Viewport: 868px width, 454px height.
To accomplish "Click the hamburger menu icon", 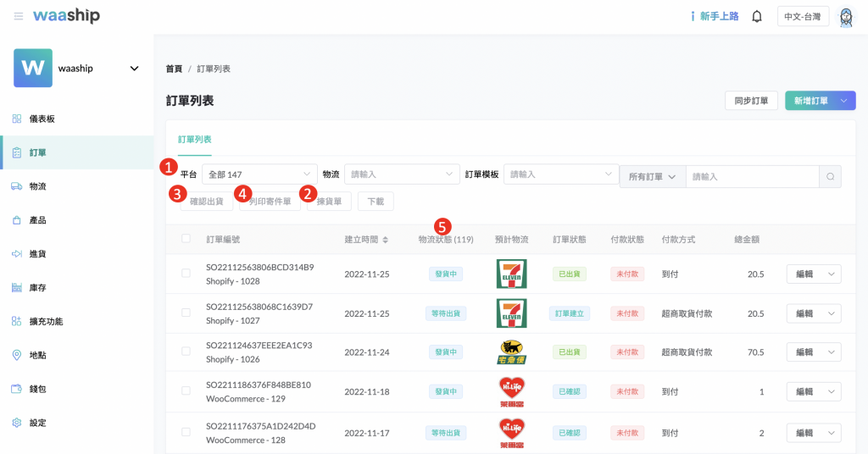I will 19,16.
